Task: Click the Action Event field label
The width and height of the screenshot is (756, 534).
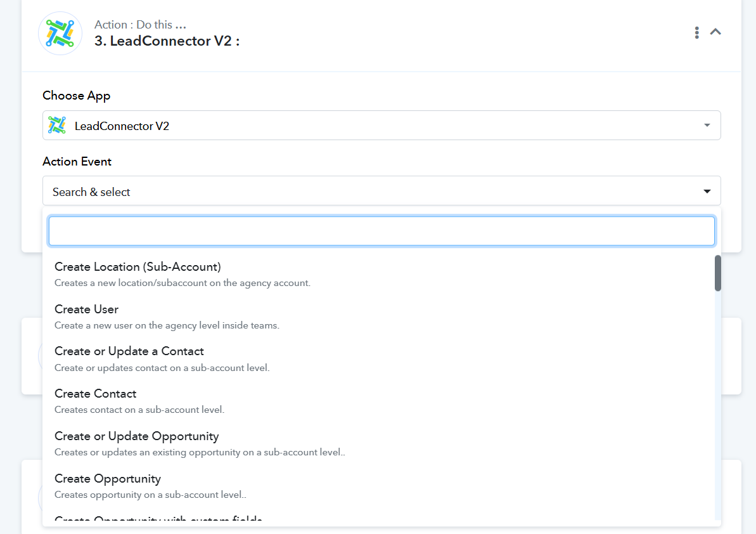Action: coord(77,162)
